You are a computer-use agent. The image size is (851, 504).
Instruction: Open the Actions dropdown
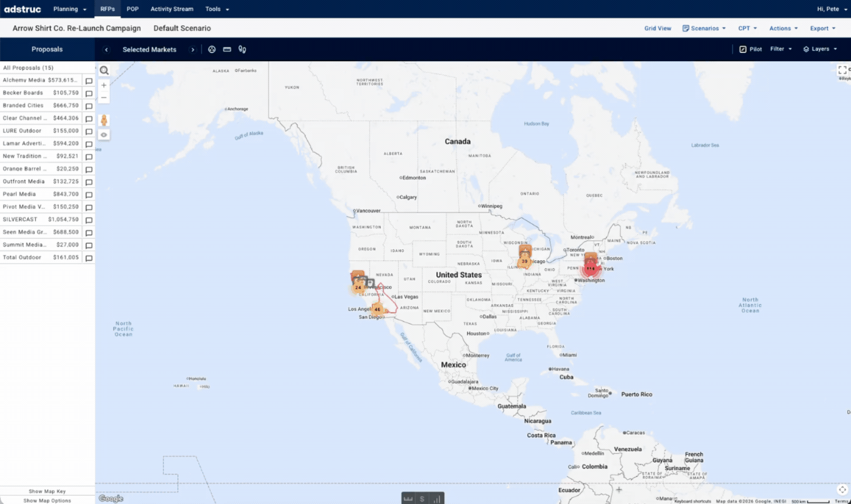tap(784, 28)
